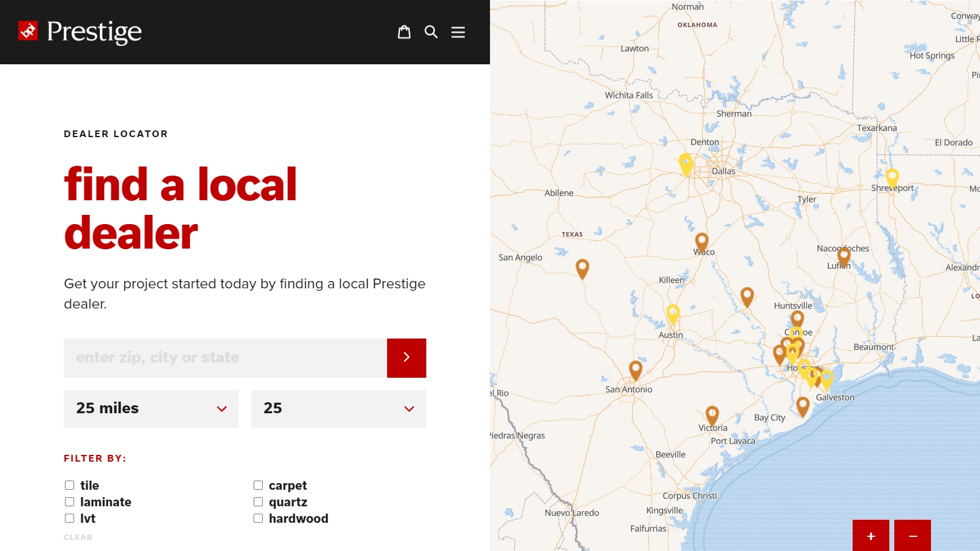Select the yellow dealer pin at Shreveport
980x551 pixels.
pyautogui.click(x=892, y=178)
